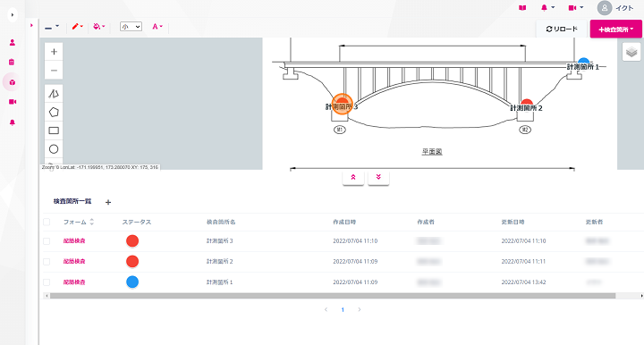Viewport: 644px width, 345px height.
Task: Select the polyline drawing tool
Action: tap(54, 94)
